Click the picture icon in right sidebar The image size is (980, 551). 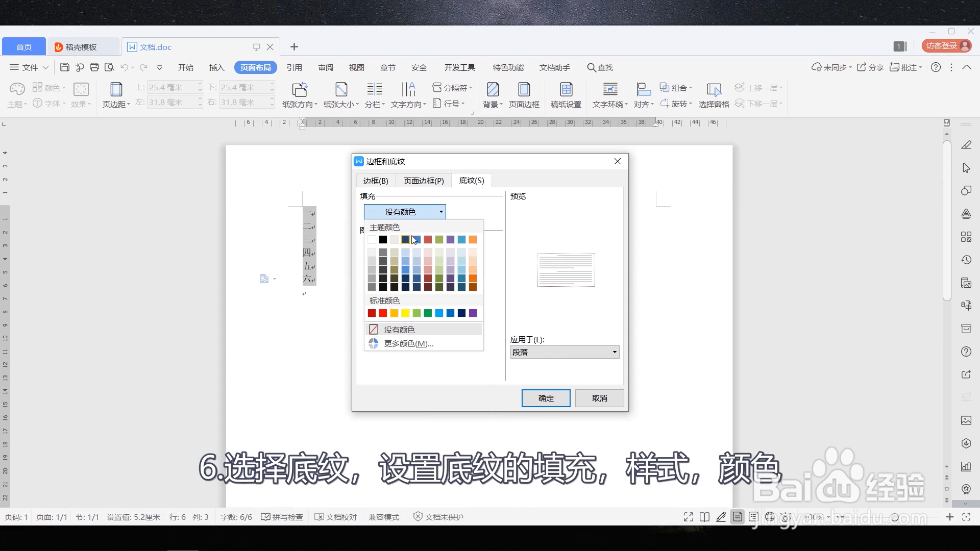tap(966, 420)
